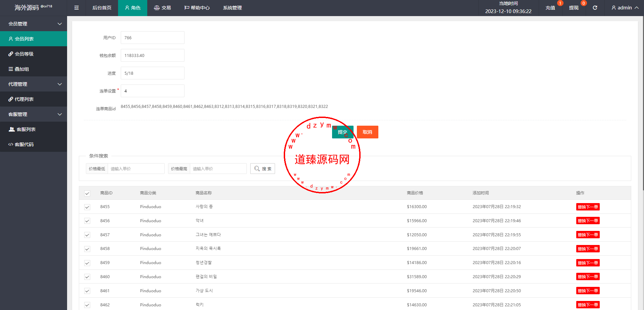The image size is (644, 310).
Task: Open the 交易 top menu
Action: [162, 8]
